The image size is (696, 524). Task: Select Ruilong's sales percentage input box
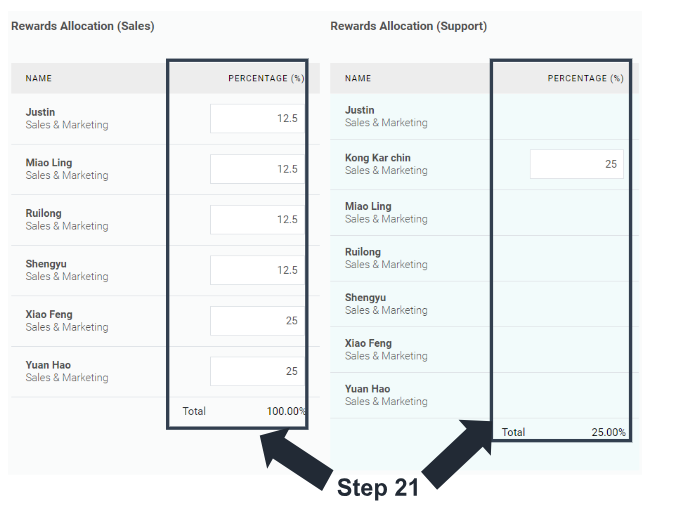[x=257, y=219]
